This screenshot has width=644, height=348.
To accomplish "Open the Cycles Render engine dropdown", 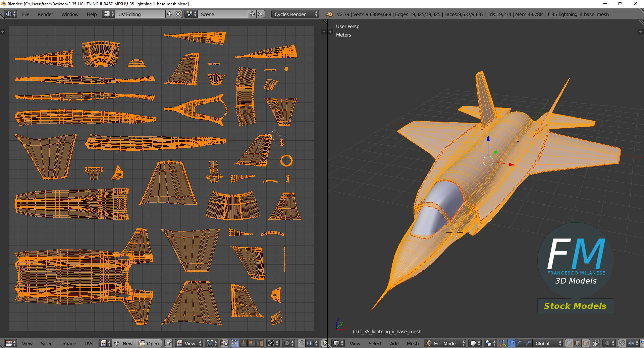I will (x=295, y=14).
